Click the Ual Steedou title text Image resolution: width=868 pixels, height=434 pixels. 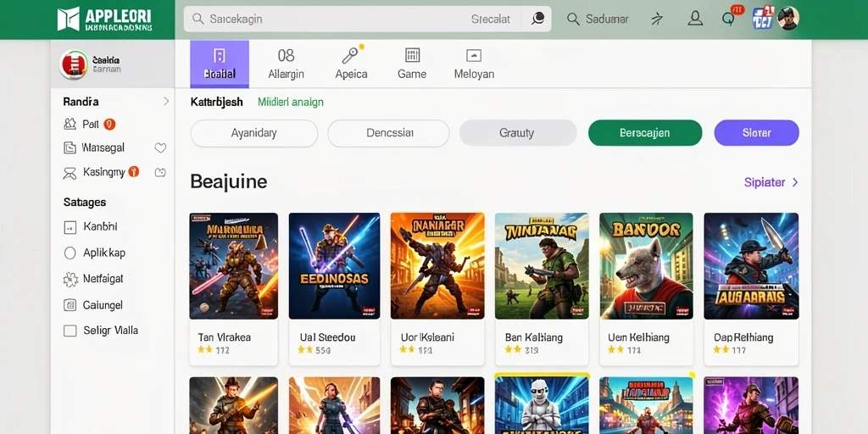point(327,337)
